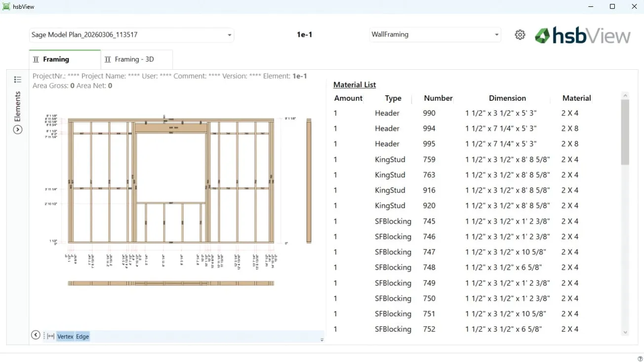Select KingStud number 920
The image size is (644, 362).
pyautogui.click(x=429, y=206)
